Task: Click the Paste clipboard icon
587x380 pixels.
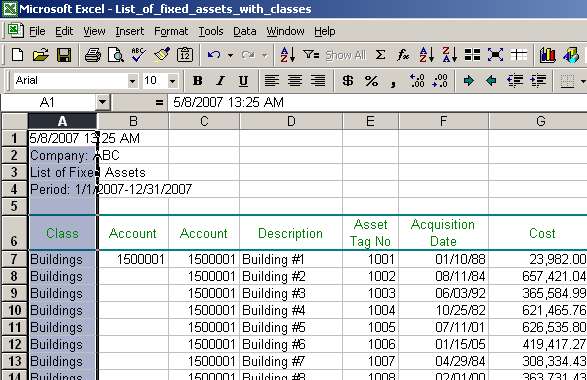Action: tap(185, 55)
